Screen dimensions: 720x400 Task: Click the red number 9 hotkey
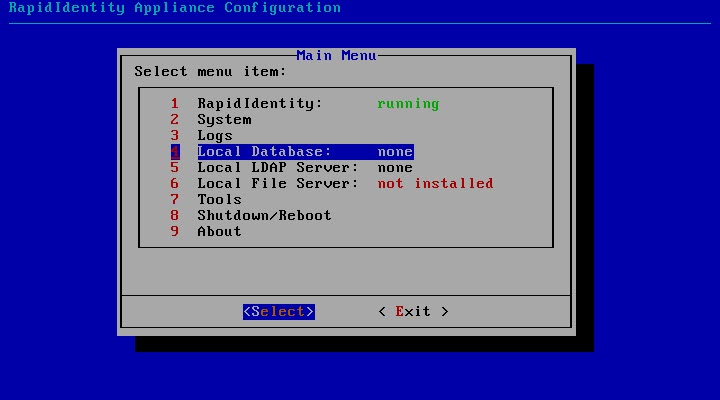pos(174,231)
